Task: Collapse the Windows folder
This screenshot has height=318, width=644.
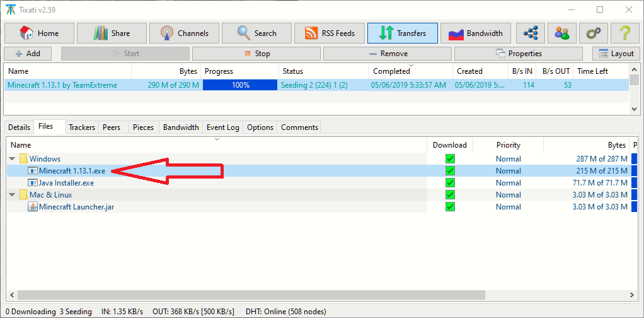Action: pyautogui.click(x=12, y=159)
